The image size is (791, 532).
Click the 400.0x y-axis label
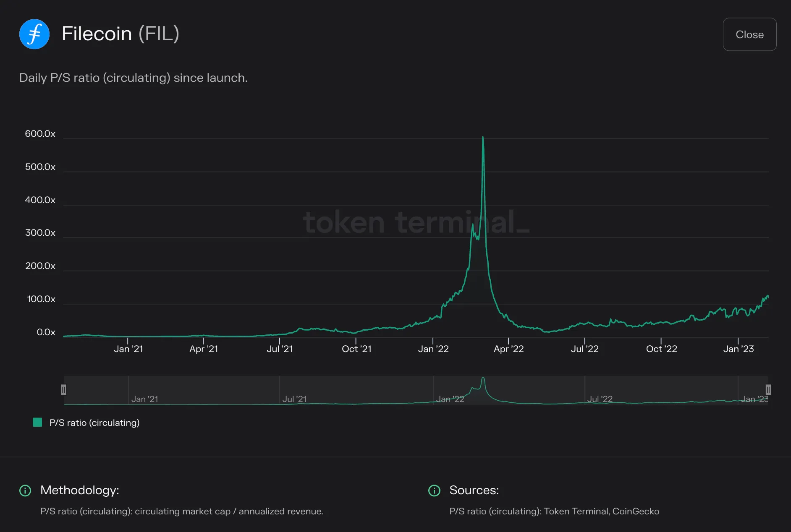(x=40, y=200)
